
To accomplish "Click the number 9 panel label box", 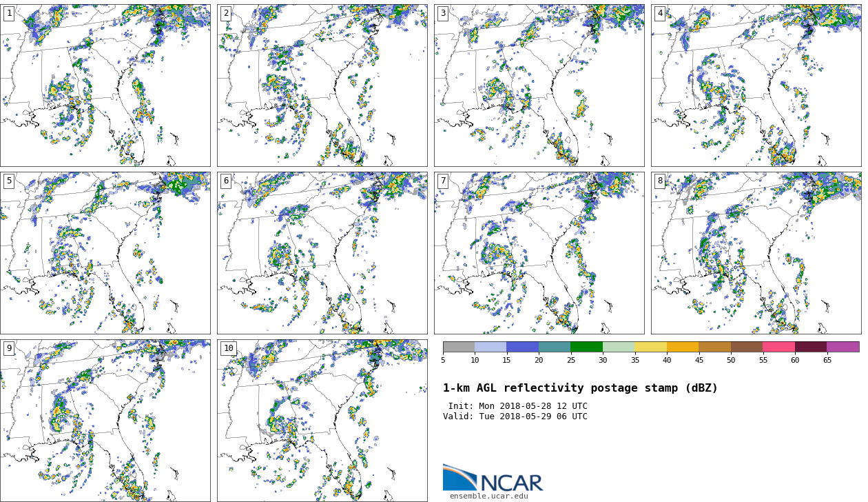I will [x=9, y=348].
